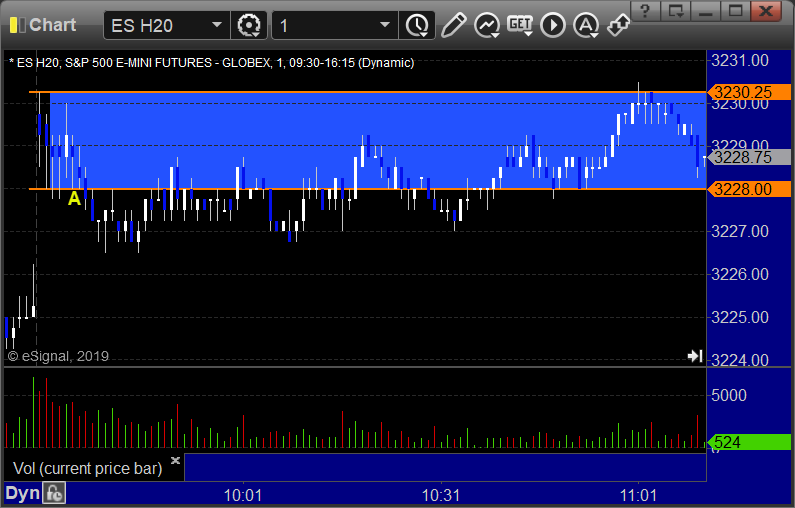Start bar replay with the play icon

coord(553,25)
